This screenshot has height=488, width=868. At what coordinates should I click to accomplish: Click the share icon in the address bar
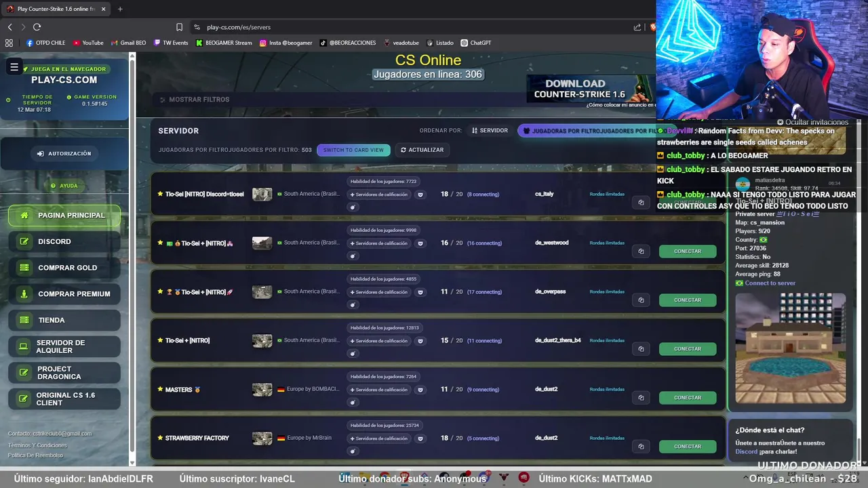coord(637,27)
